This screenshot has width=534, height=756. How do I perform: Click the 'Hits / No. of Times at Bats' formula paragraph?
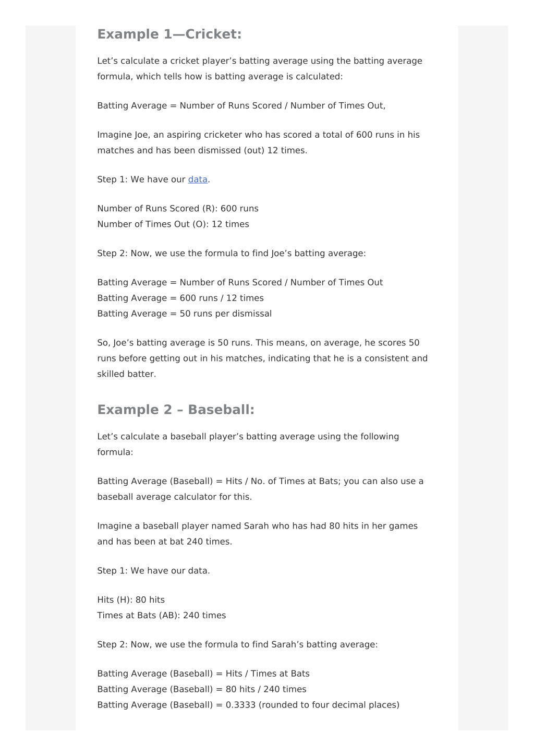(x=260, y=489)
